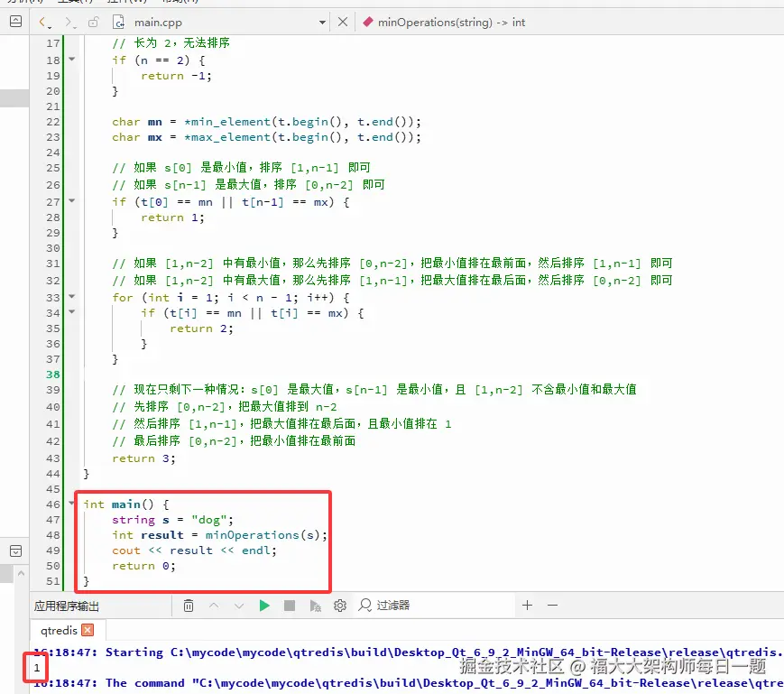Viewport: 784px width, 694px height.
Task: Select the qtredis output tab
Action: point(59,630)
